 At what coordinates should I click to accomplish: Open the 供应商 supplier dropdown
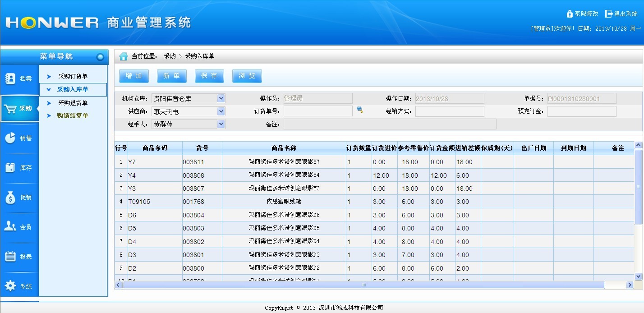(221, 111)
